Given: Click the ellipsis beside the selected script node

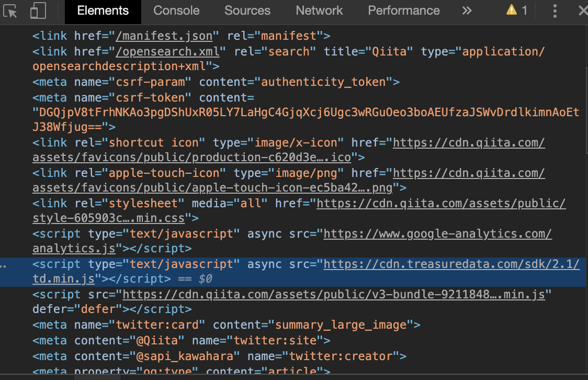Looking at the screenshot, I should 4,265.
